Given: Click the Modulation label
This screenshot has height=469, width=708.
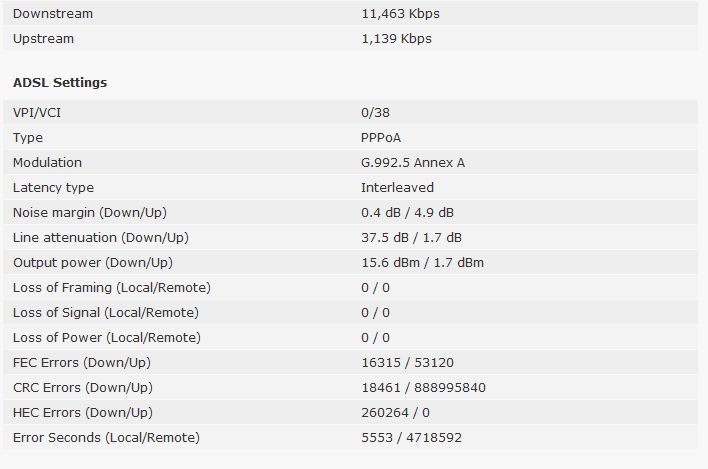Looking at the screenshot, I should pos(47,163).
